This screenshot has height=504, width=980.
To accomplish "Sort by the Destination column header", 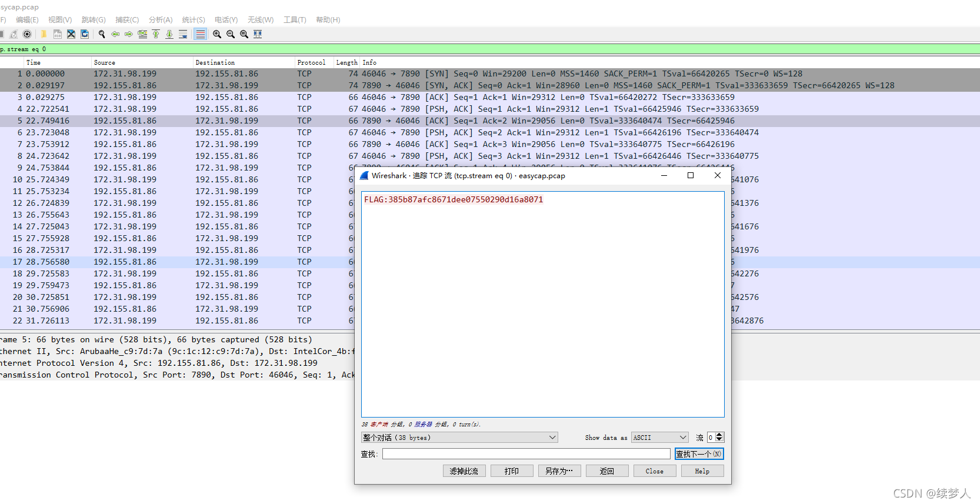I will [x=244, y=62].
